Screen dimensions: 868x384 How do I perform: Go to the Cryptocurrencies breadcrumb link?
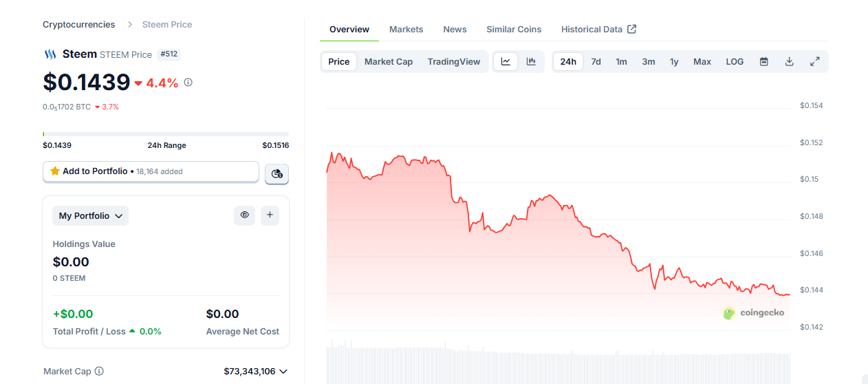coord(79,24)
